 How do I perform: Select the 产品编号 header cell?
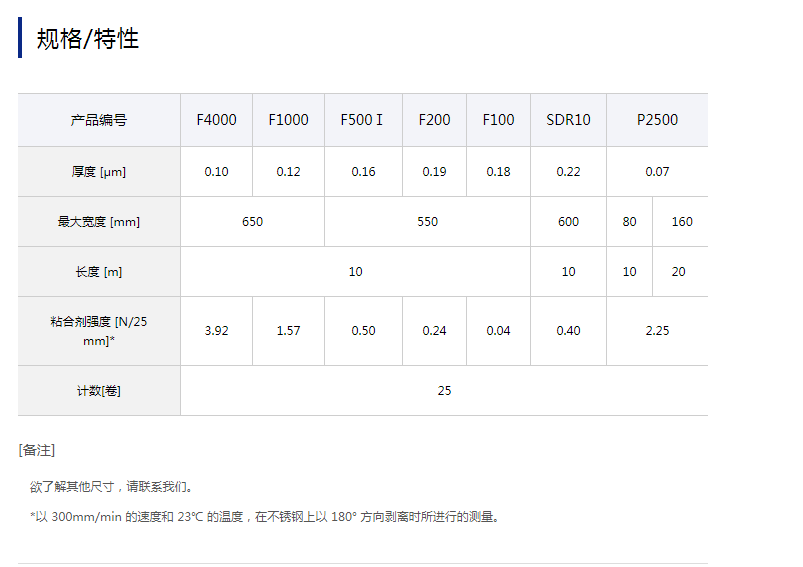(99, 120)
